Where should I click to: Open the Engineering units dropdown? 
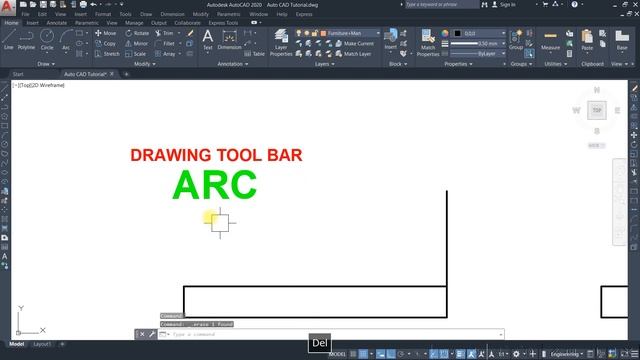click(x=567, y=354)
